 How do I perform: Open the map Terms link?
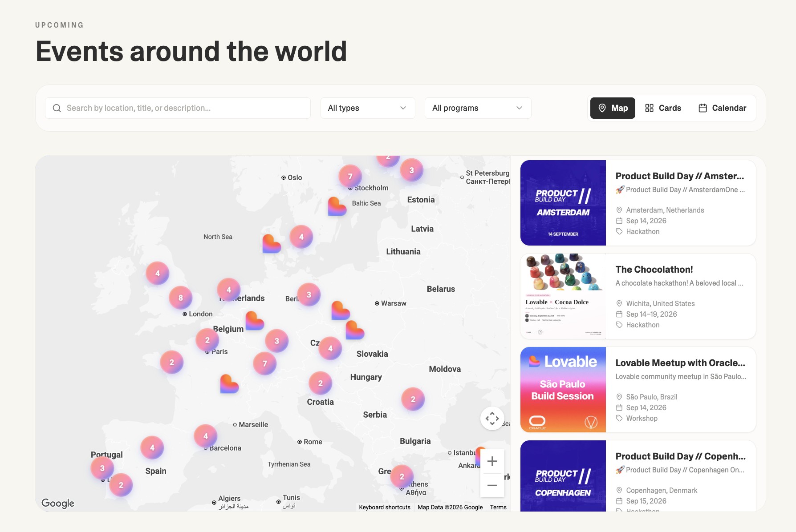pos(498,507)
